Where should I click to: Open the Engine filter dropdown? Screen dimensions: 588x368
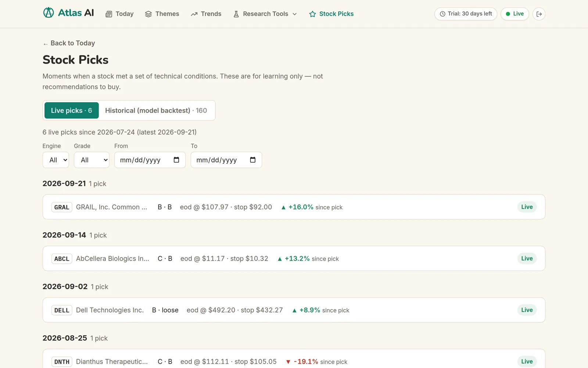[56, 160]
